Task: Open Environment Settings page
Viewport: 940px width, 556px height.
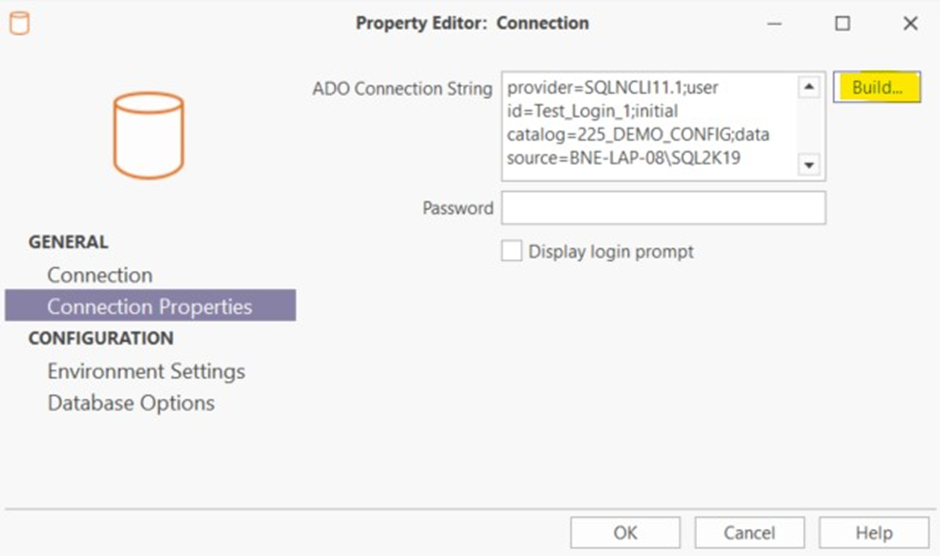Action: (x=146, y=371)
